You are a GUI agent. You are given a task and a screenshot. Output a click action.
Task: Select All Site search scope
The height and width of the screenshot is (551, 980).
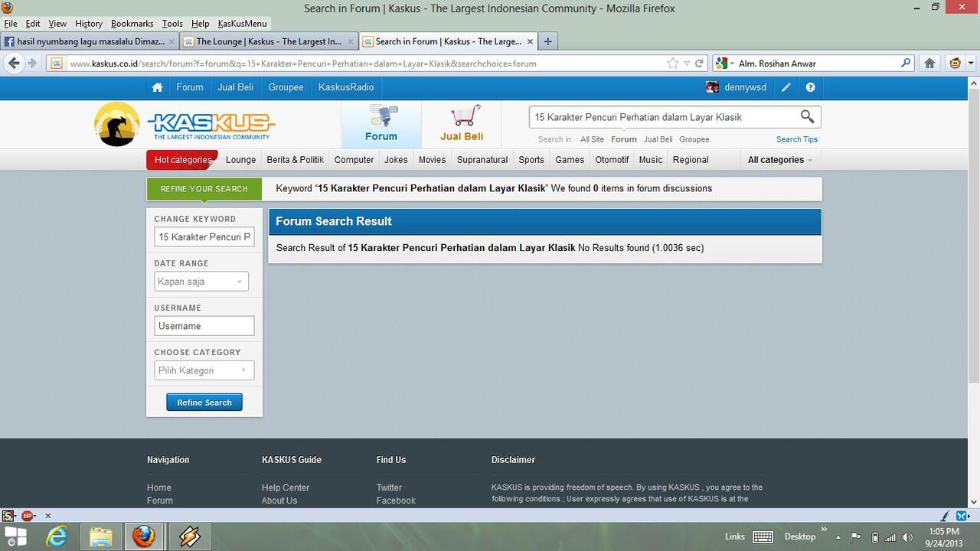point(592,139)
